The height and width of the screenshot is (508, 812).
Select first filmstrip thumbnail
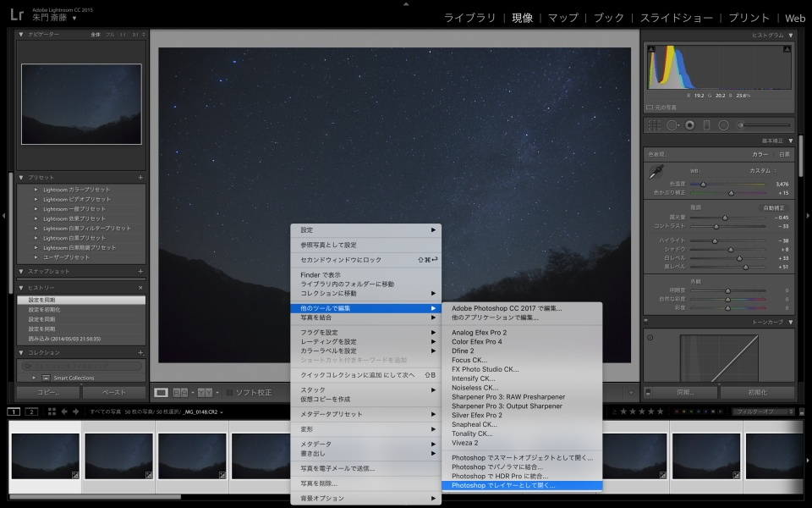click(x=45, y=456)
